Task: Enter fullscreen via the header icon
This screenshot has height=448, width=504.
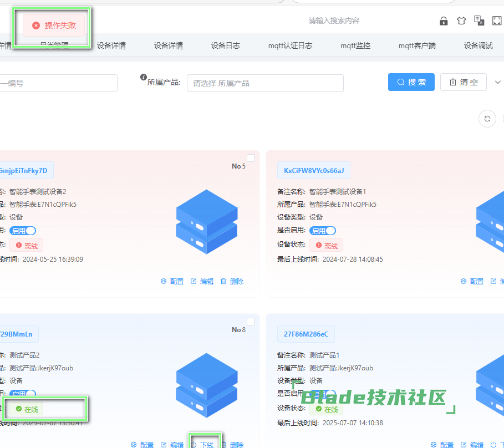Action: [x=497, y=21]
